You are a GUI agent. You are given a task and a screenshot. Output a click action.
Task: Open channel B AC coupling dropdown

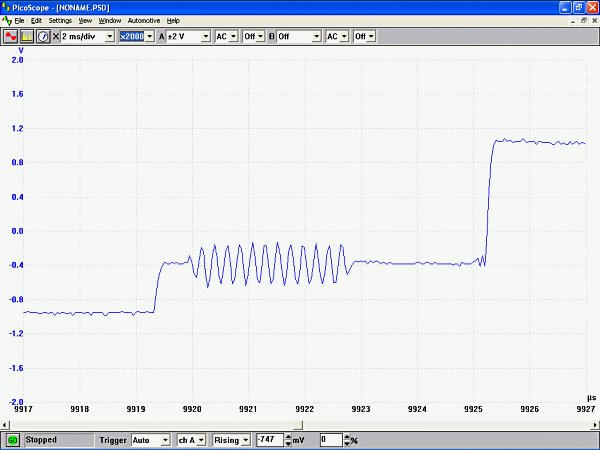coord(337,37)
